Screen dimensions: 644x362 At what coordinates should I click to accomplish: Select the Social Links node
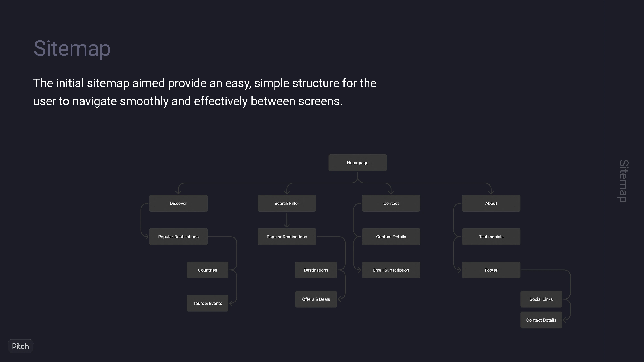tap(541, 299)
